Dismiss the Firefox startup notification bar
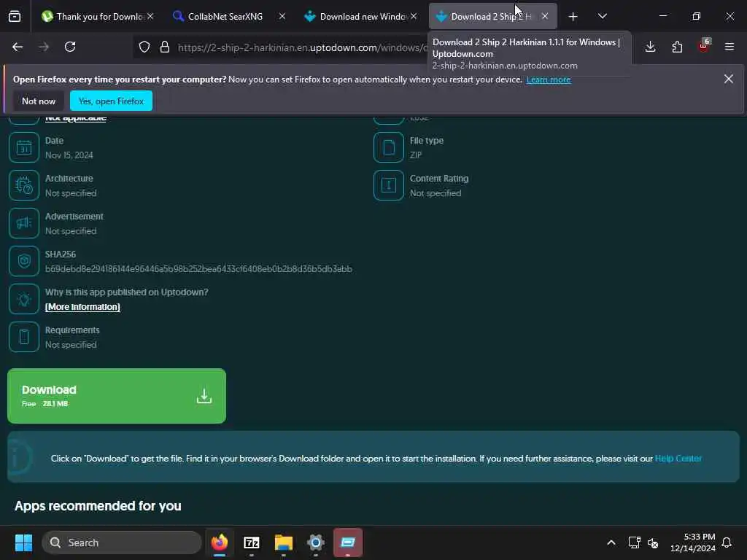This screenshot has width=747, height=560. click(729, 79)
